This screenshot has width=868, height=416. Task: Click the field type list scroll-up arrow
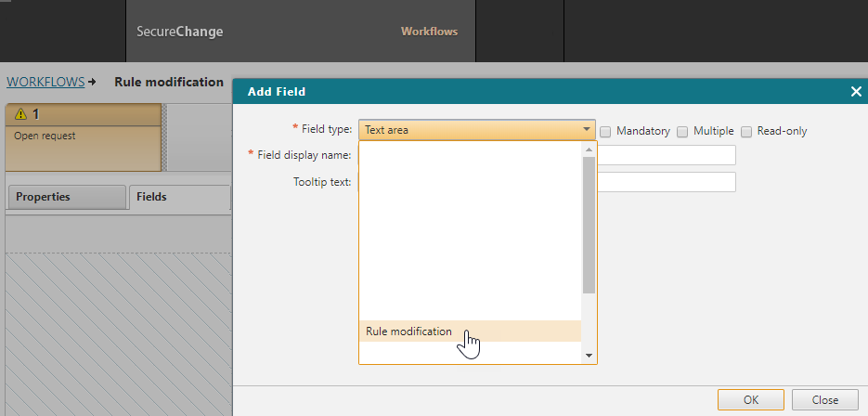[588, 149]
